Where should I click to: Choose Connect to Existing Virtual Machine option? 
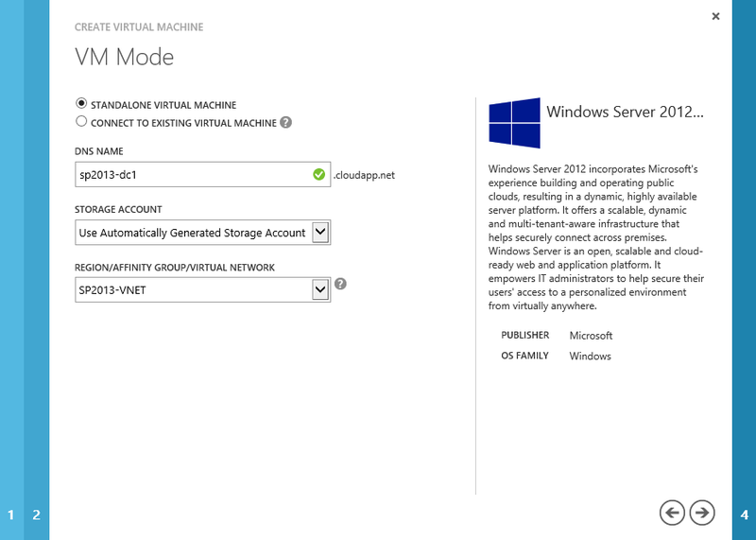click(x=81, y=122)
